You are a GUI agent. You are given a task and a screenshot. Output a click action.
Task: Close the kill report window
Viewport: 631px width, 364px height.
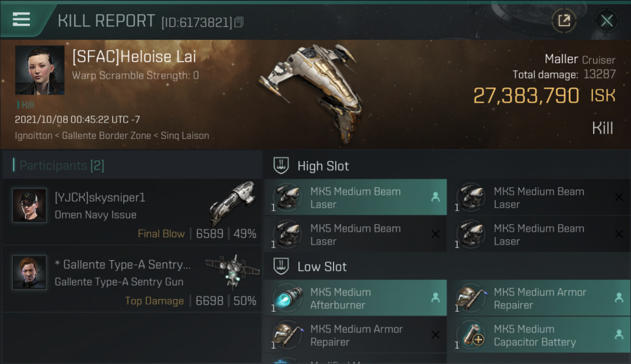606,21
